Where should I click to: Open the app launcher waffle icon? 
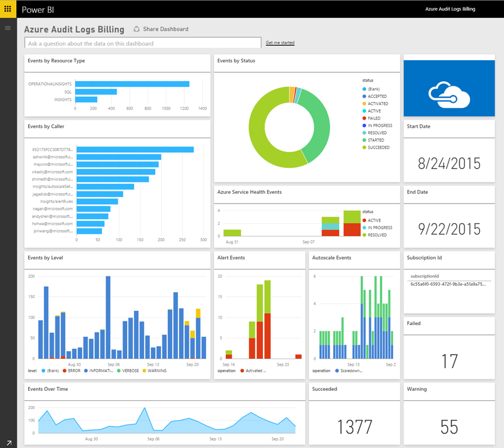click(x=8, y=9)
